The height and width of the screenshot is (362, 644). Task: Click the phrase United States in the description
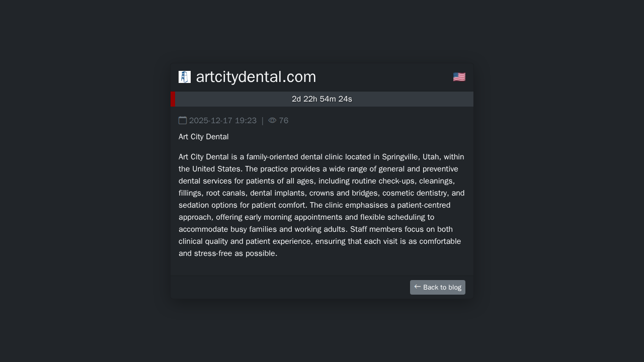(217, 169)
